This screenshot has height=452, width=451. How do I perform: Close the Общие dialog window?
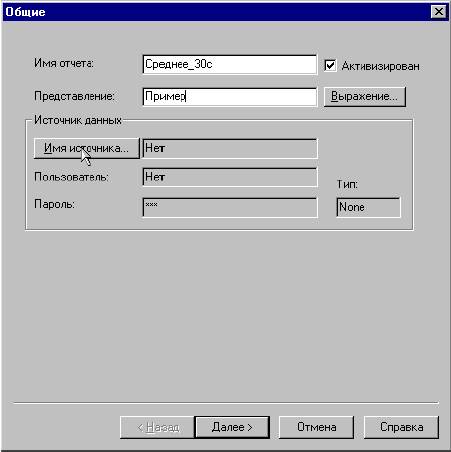point(439,12)
